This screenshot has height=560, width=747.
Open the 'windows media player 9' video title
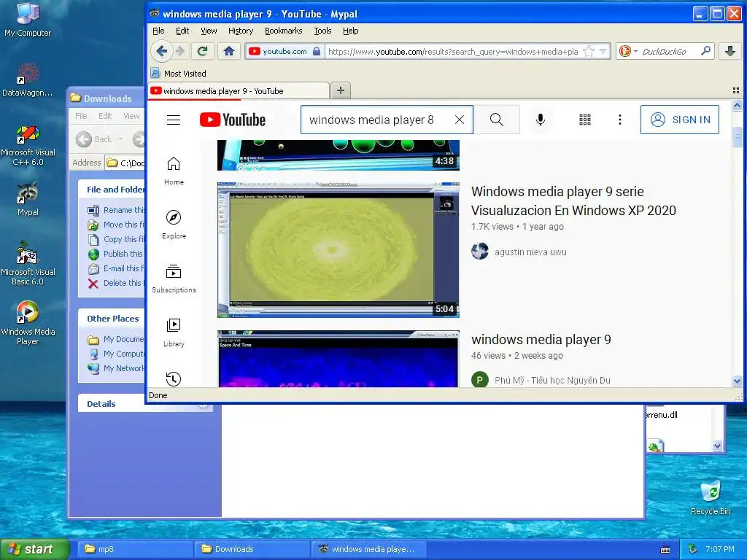click(x=541, y=340)
